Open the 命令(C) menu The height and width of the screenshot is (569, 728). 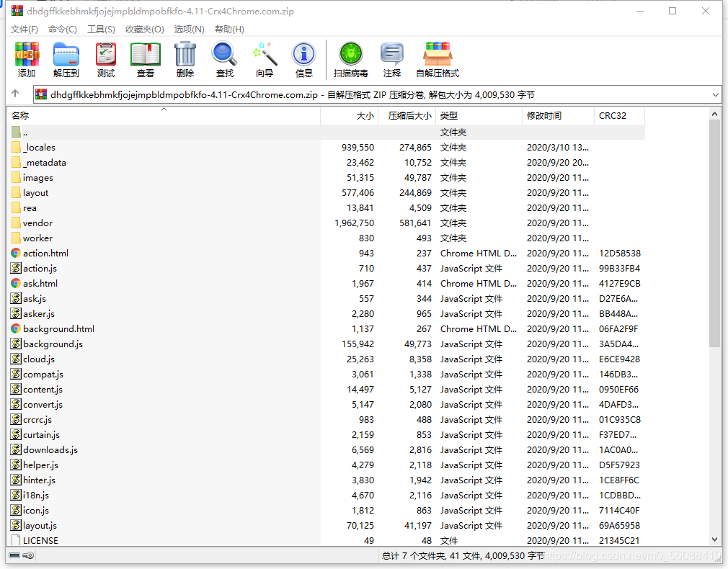tap(62, 30)
